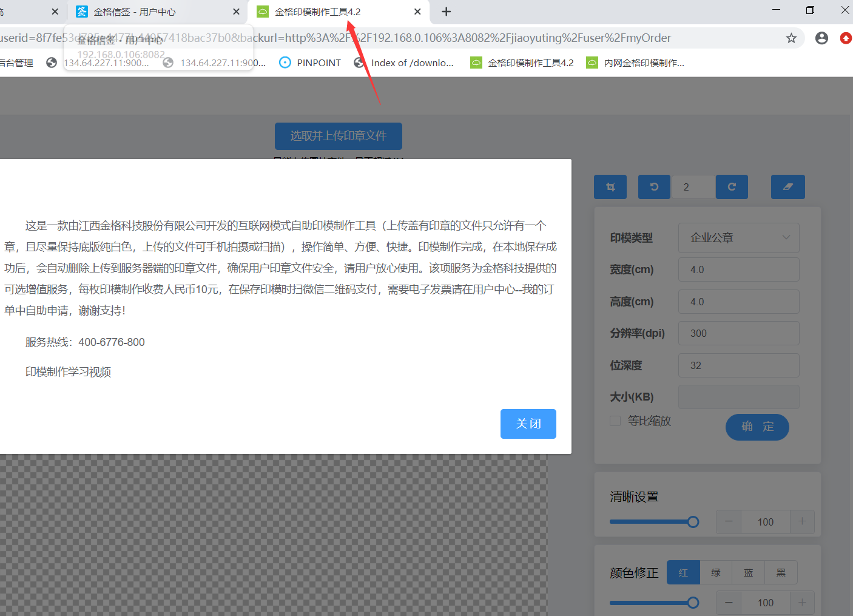Click the 清晰设置 slider handle
The height and width of the screenshot is (616, 853).
click(693, 522)
